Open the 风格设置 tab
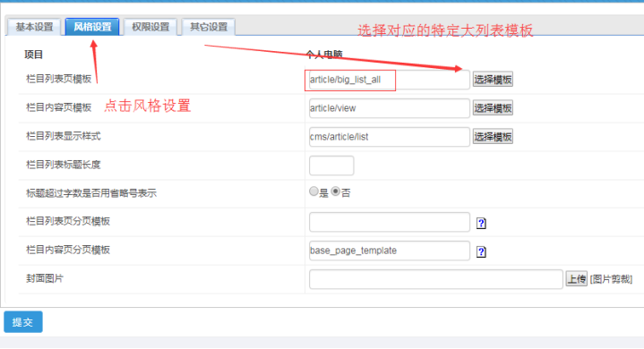This screenshot has height=349, width=644. pos(92,27)
